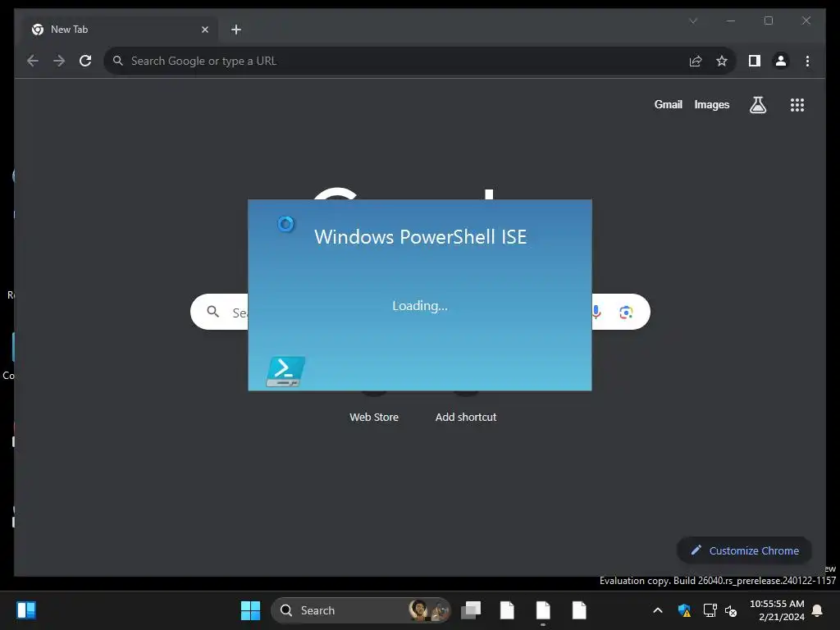This screenshot has width=840, height=630.
Task: Close the New Tab tab
Action: (x=204, y=30)
